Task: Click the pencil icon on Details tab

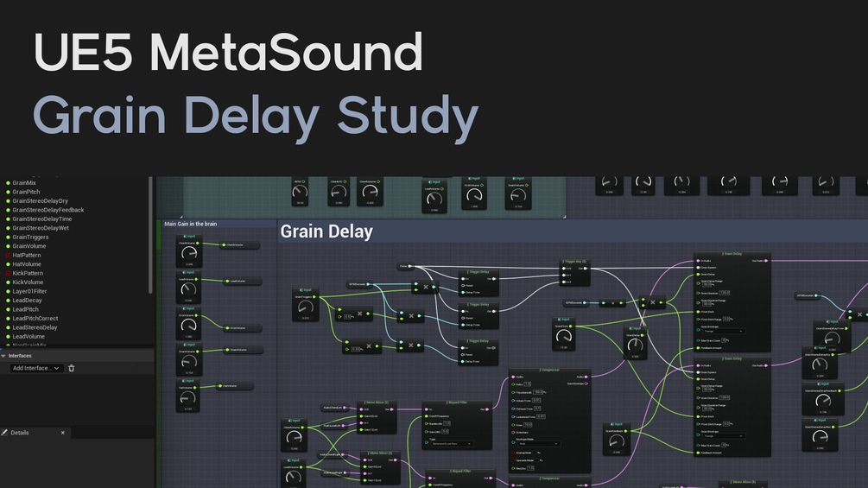Action: (4, 433)
